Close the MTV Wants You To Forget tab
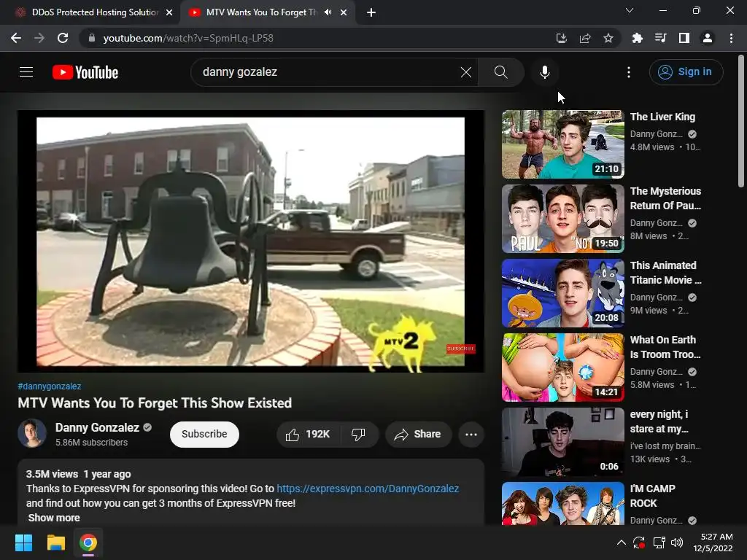 point(344,12)
